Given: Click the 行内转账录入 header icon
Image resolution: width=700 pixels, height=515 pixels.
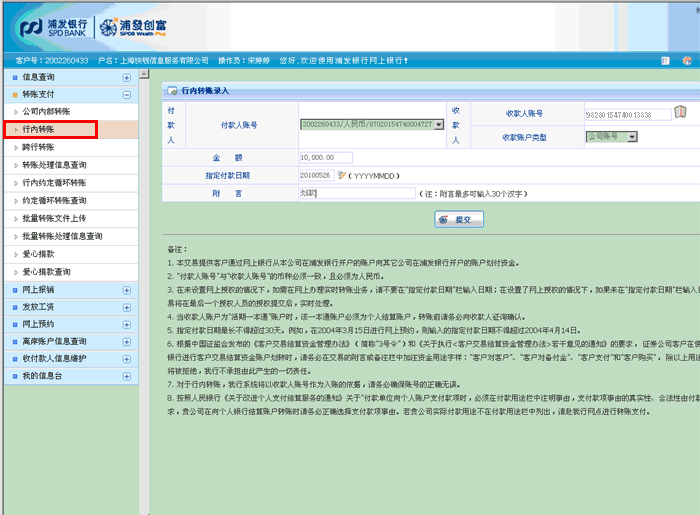Looking at the screenshot, I should (x=172, y=91).
